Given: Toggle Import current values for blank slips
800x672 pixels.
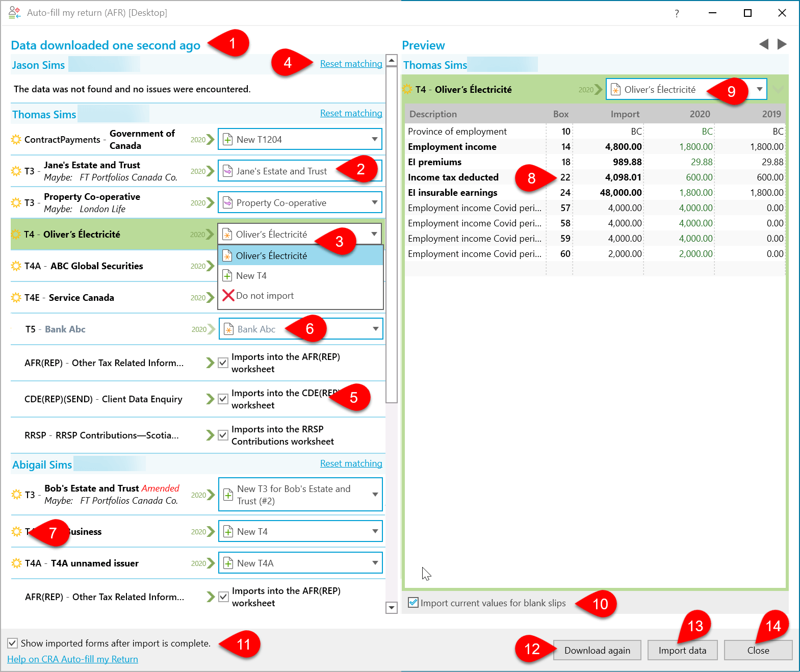Looking at the screenshot, I should click(414, 603).
